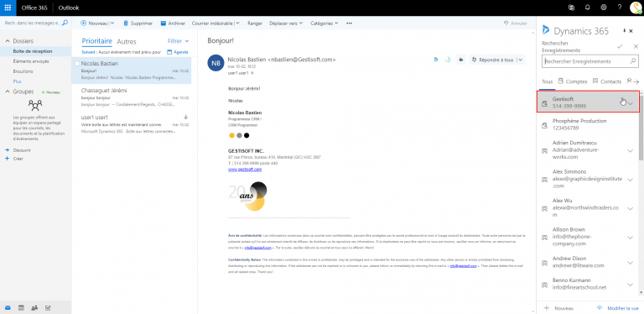Click the like thumbs-up icon

click(x=461, y=60)
